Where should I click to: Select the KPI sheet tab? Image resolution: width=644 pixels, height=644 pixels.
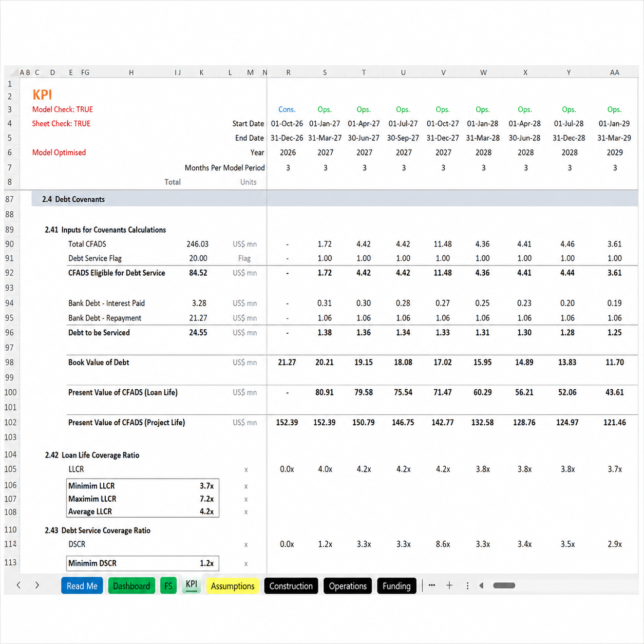pyautogui.click(x=192, y=584)
